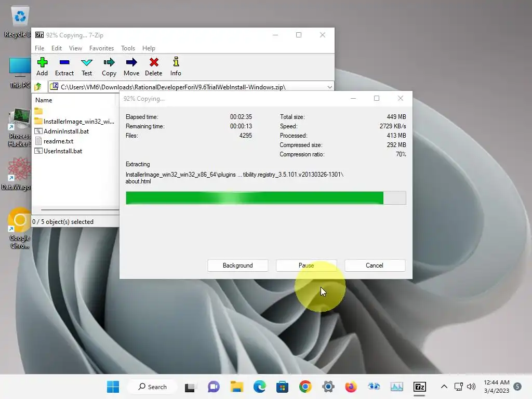Open File Explorer from the taskbar
Viewport: 532px width, 399px height.
[x=237, y=387]
